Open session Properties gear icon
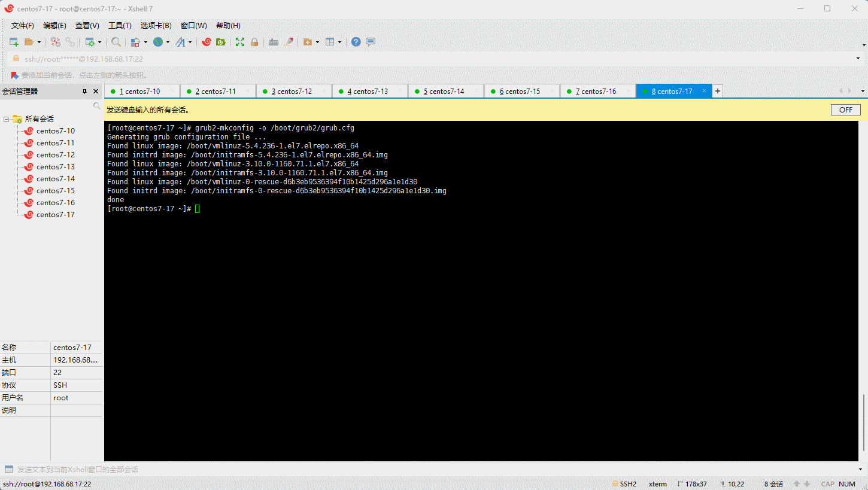 click(x=90, y=42)
